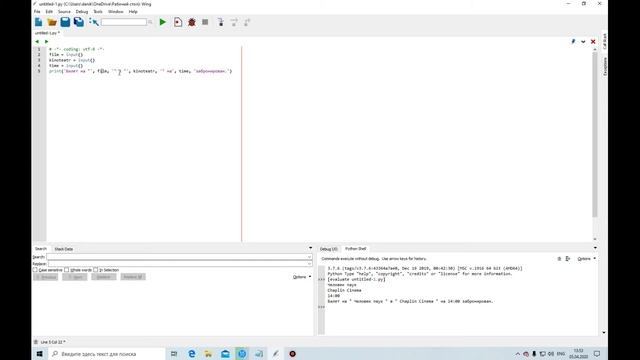Screen dimensions: 640x360
Task: Open the Exceptions vertical side tab
Action: [605, 67]
